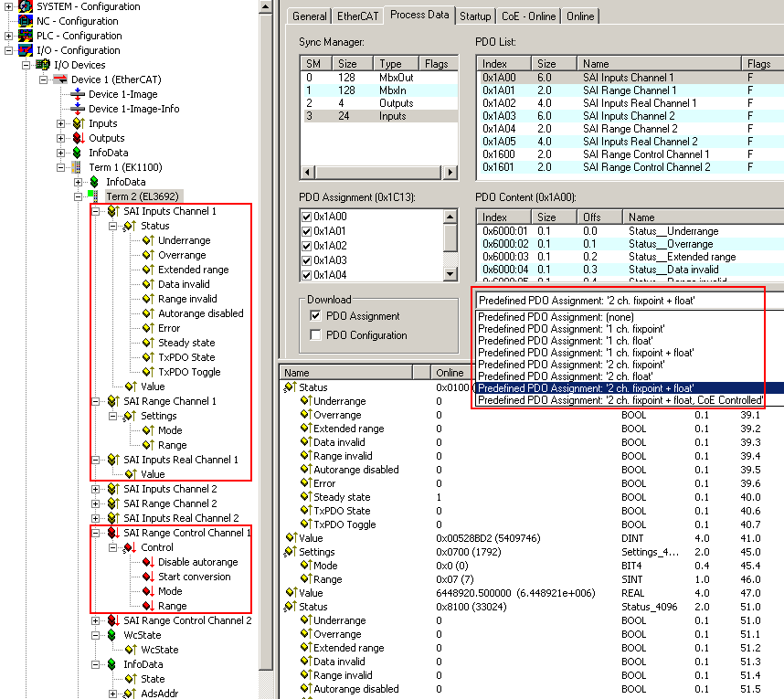
Task: Switch to the EtherCAT tab
Action: click(357, 16)
